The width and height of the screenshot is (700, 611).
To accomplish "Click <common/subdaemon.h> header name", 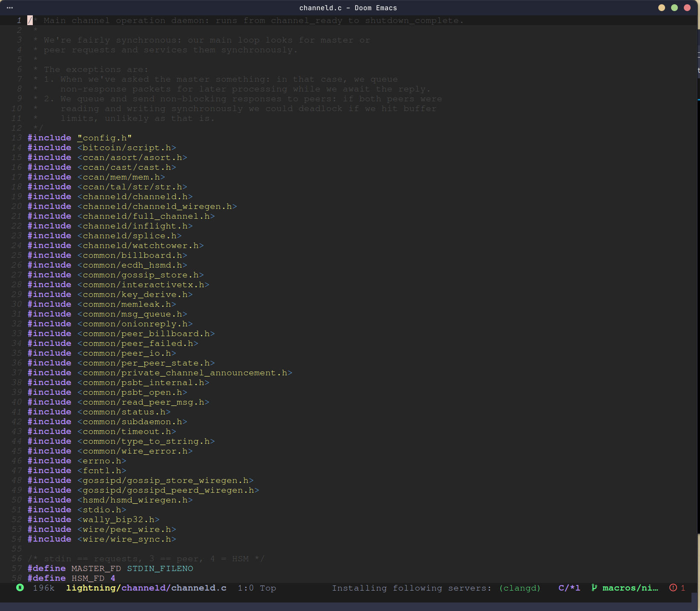I will coord(132,422).
